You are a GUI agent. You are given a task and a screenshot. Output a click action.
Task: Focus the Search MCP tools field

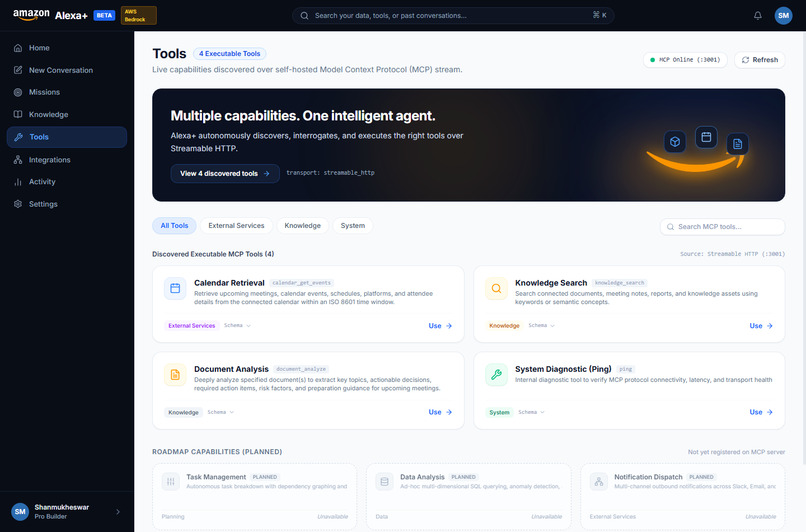tap(722, 227)
